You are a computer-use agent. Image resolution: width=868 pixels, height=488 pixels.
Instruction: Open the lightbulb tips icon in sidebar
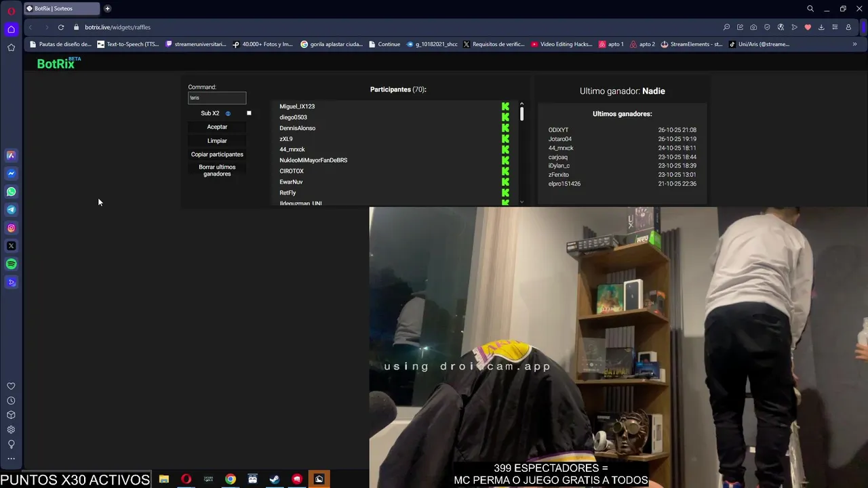pos(11,445)
